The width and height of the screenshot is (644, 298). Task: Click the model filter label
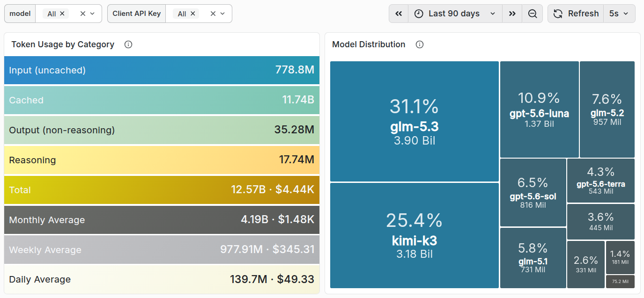pos(20,14)
